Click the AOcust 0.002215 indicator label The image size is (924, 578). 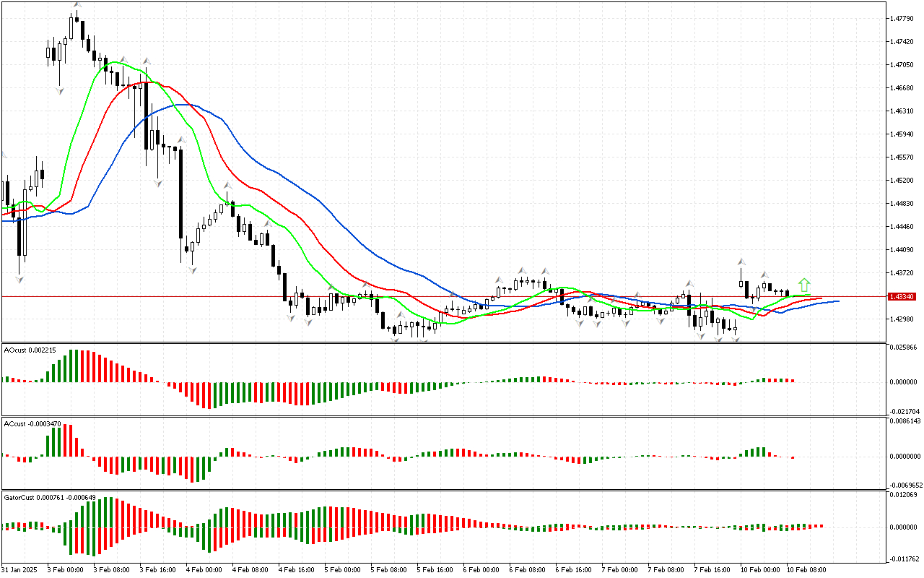30,350
